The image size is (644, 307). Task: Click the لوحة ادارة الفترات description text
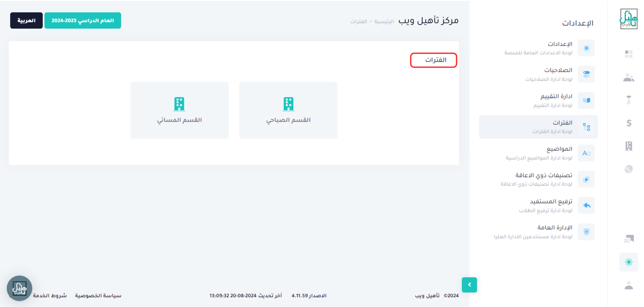click(x=552, y=131)
